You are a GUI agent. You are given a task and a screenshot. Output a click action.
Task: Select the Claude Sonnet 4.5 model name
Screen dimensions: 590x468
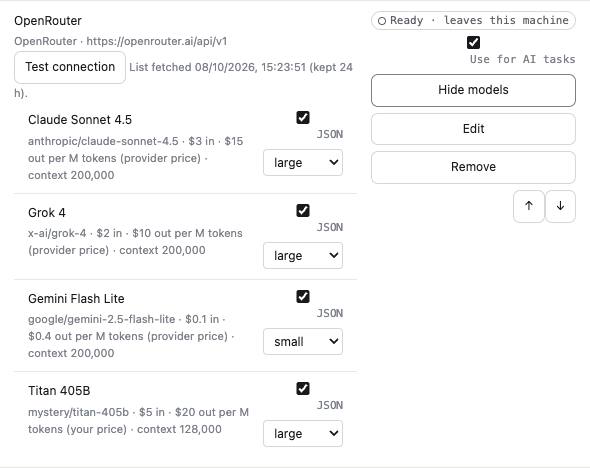coord(80,120)
